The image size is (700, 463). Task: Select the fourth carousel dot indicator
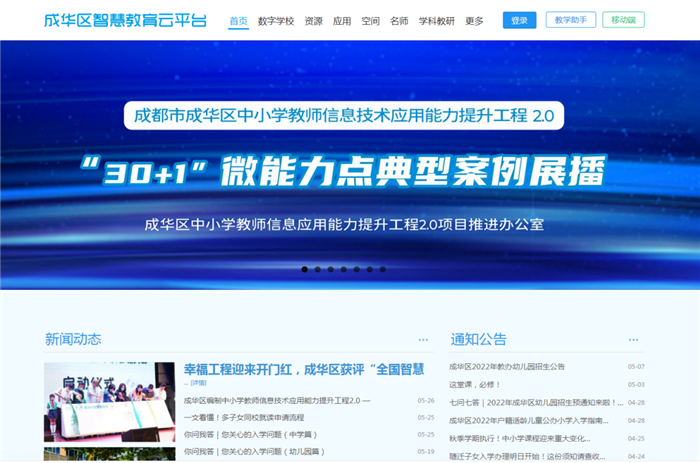pos(343,269)
